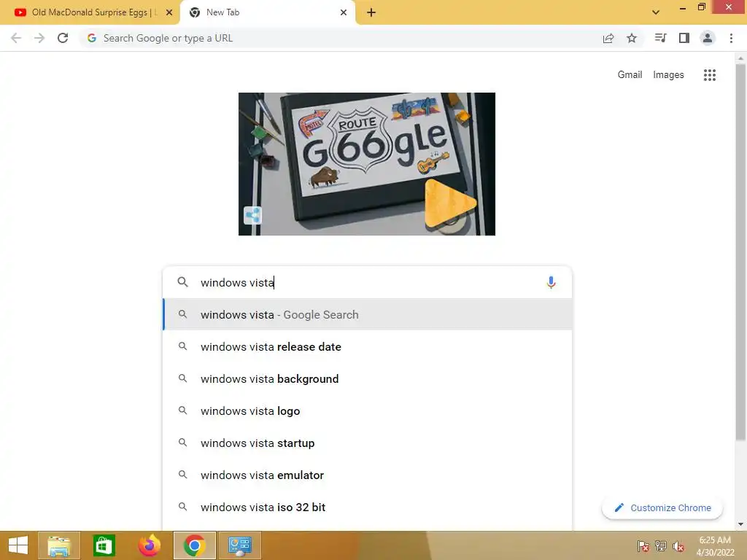This screenshot has height=560, width=747.
Task: Click the voice search microphone
Action: [551, 282]
